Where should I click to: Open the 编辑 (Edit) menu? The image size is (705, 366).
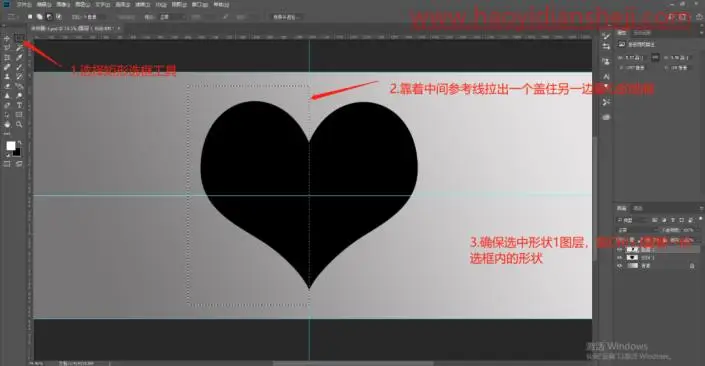point(44,4)
